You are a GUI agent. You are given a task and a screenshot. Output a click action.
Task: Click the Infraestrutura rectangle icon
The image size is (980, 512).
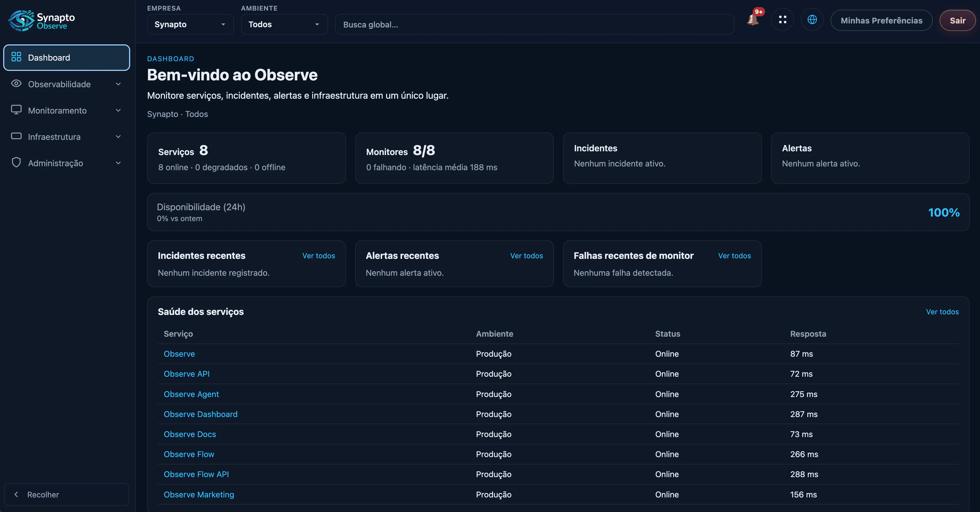pos(16,136)
